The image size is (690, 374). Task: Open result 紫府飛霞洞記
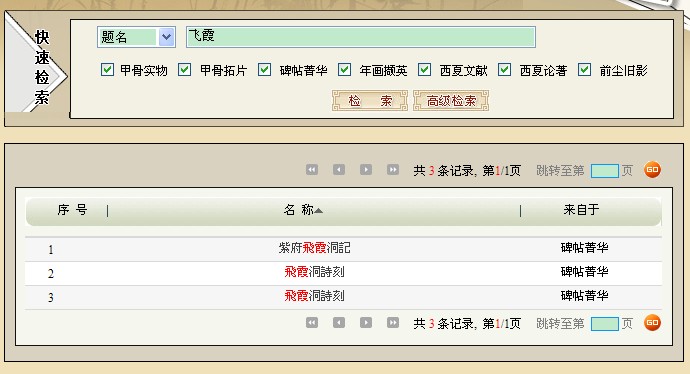[x=315, y=248]
